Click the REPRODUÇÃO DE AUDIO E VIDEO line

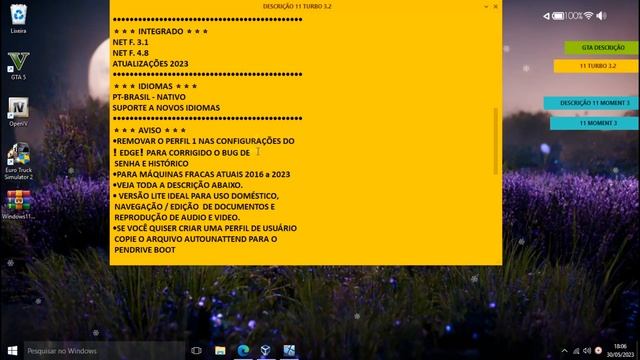(x=177, y=217)
